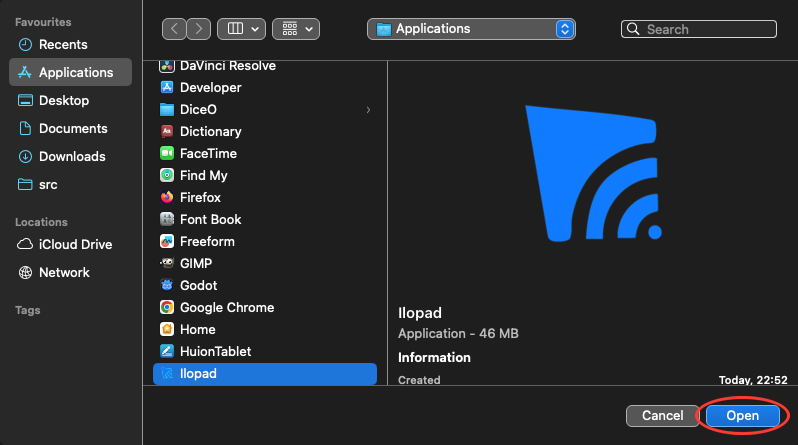Click the Dictionary app icon
The width and height of the screenshot is (798, 445).
[167, 131]
